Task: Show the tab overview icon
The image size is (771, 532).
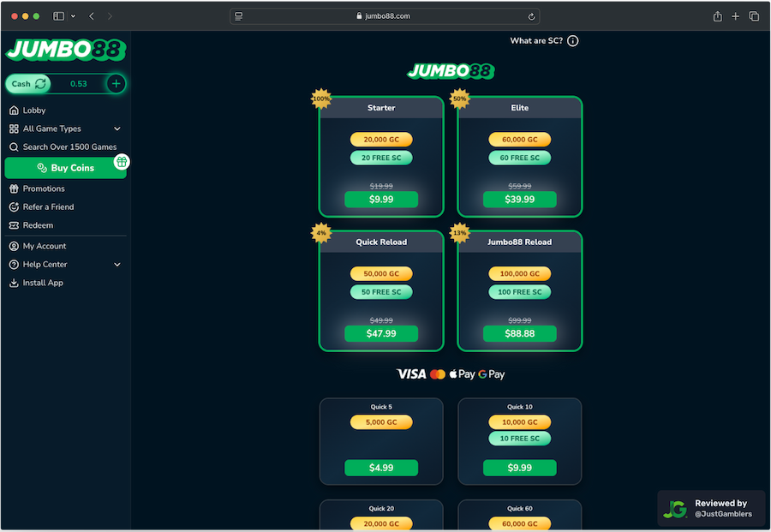Action: pos(754,16)
